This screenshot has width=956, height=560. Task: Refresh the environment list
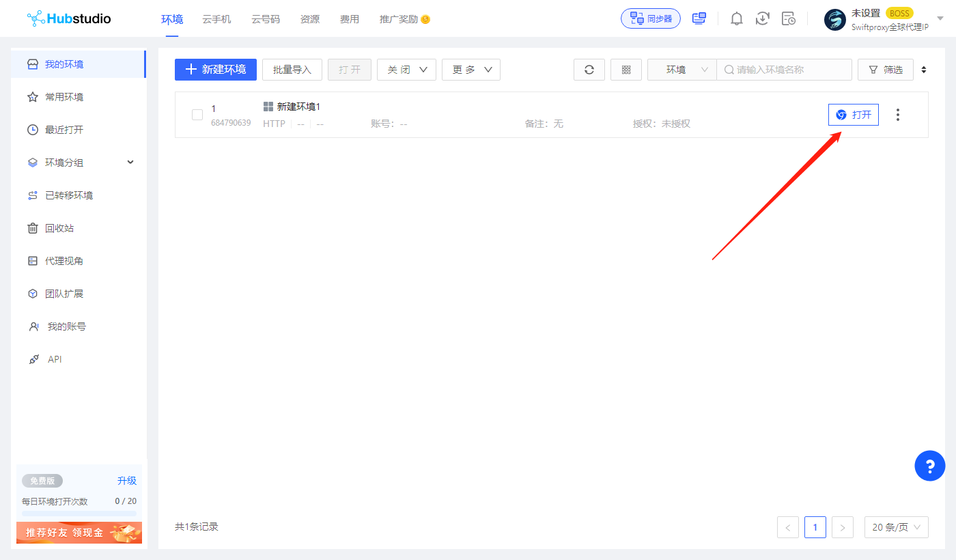(589, 69)
